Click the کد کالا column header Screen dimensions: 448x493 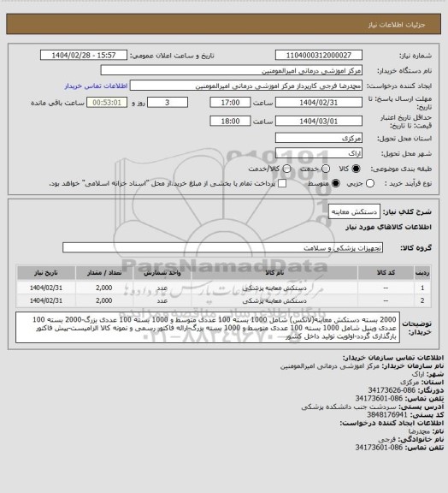tap(386, 273)
